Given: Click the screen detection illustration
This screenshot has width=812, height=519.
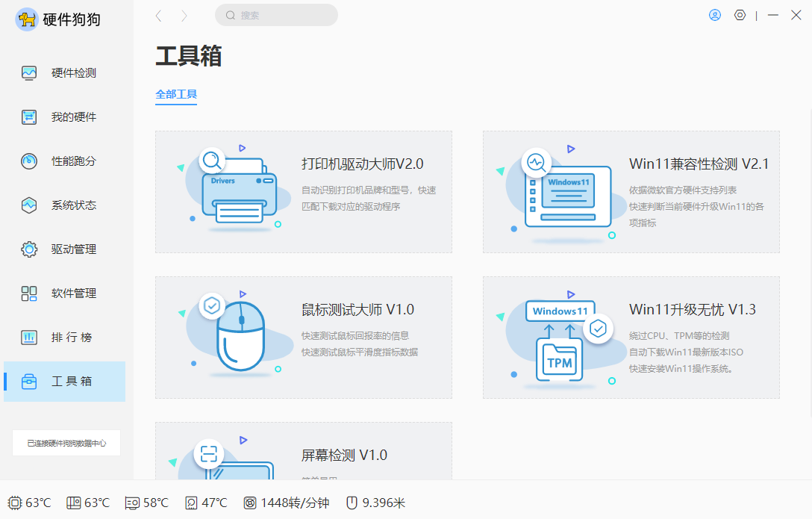Looking at the screenshot, I should click(x=222, y=457).
